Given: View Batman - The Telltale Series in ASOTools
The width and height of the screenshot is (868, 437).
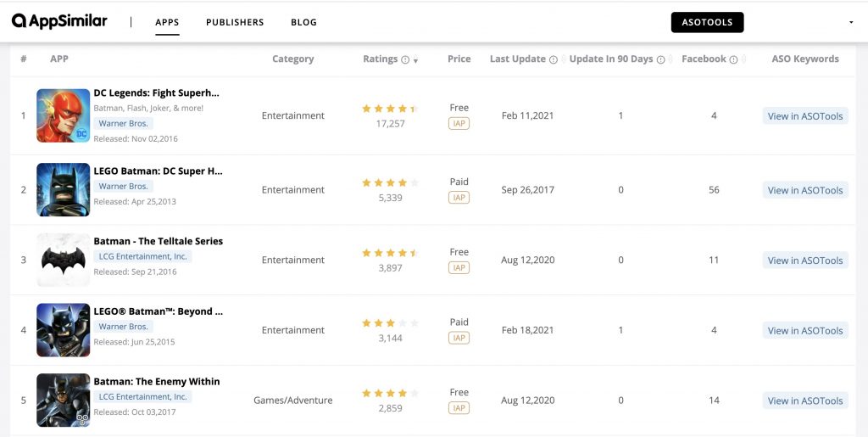Looking at the screenshot, I should 805,261.
